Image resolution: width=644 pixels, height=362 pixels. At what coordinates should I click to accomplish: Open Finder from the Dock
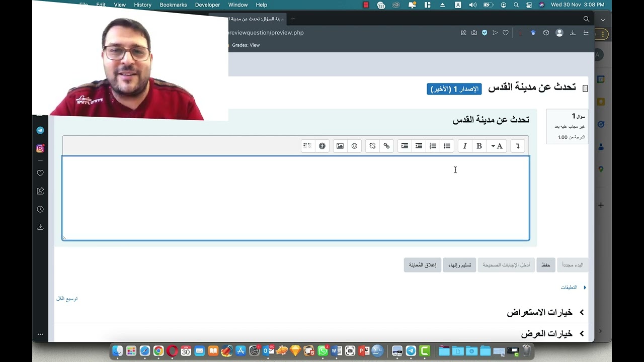(117, 351)
